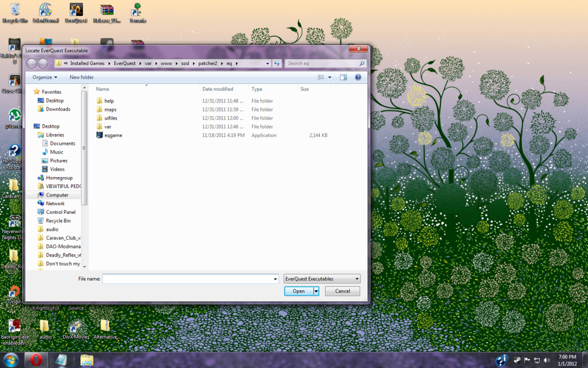Screen dimensions: 588x368
Task: Select the uifiles folder
Action: click(111, 118)
